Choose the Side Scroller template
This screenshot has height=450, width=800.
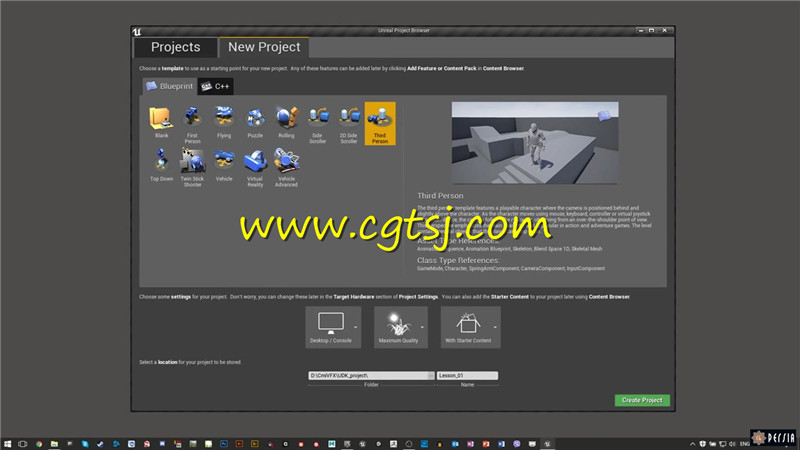click(317, 124)
